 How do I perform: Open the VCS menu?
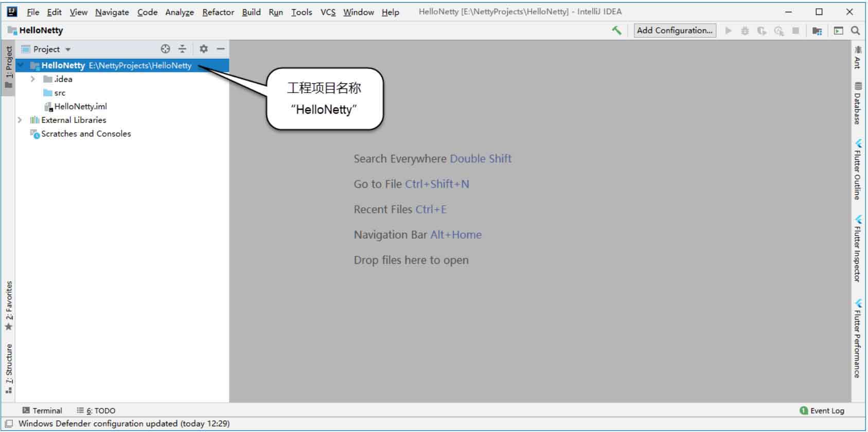(328, 12)
